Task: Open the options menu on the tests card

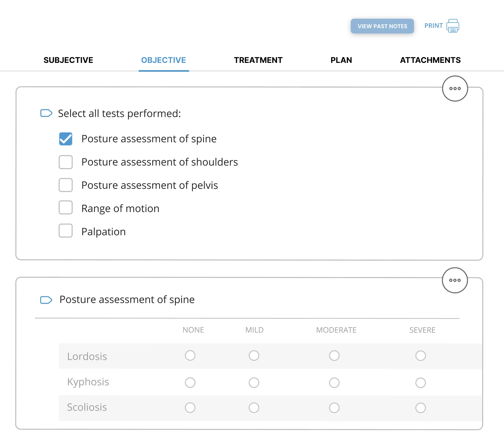Action: [x=455, y=89]
